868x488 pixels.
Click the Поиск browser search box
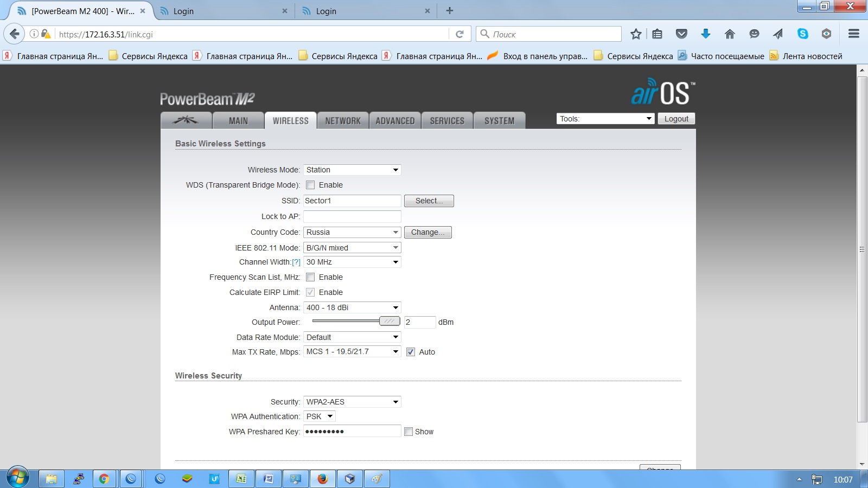548,34
